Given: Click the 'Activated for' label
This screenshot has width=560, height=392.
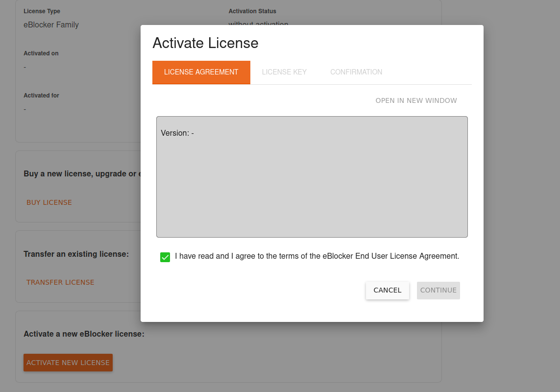Looking at the screenshot, I should [42, 96].
